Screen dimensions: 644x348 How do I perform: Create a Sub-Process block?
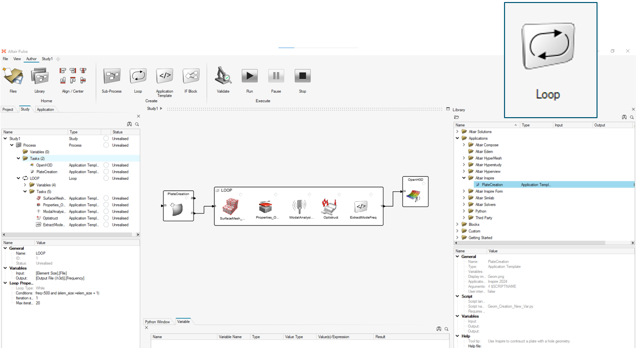112,80
